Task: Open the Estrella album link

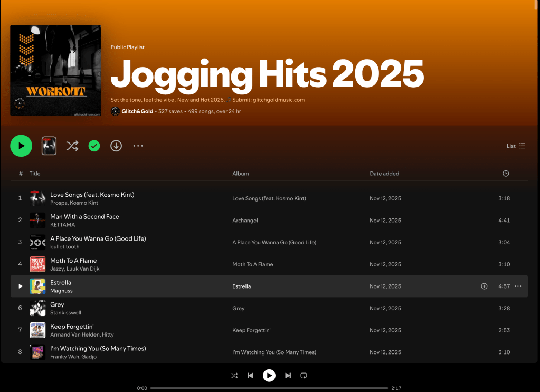Action: [x=241, y=286]
